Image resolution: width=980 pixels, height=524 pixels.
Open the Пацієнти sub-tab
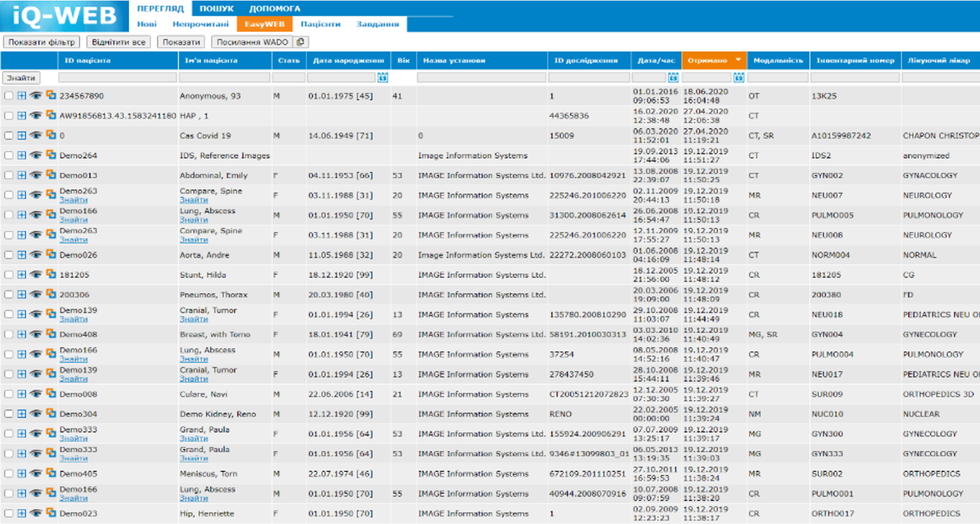tap(320, 24)
